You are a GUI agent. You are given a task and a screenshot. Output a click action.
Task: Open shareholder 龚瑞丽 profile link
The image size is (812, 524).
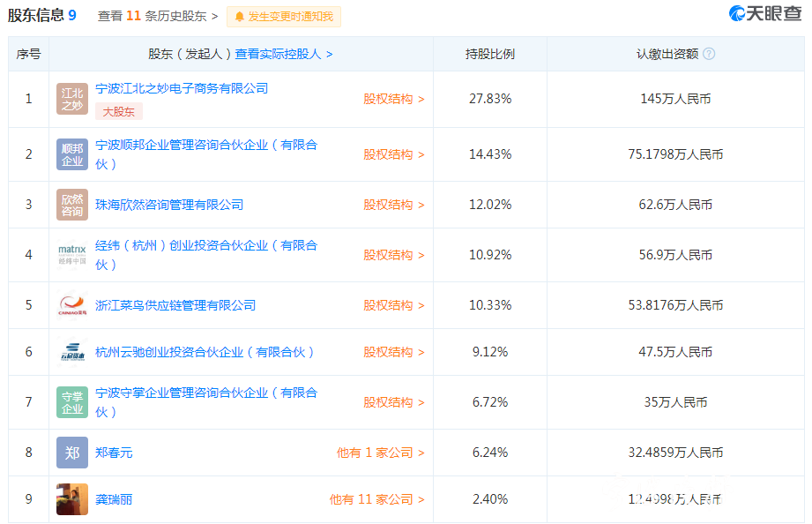114,499
